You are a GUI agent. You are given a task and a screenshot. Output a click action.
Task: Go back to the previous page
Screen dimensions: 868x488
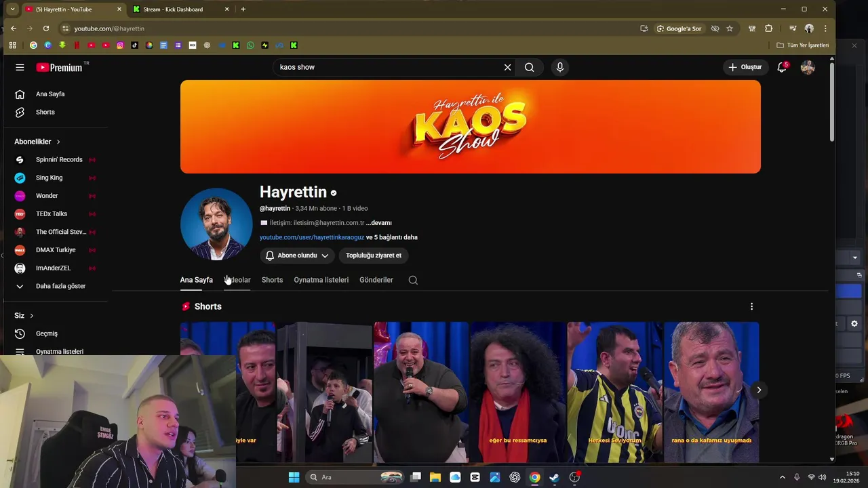tap(13, 28)
